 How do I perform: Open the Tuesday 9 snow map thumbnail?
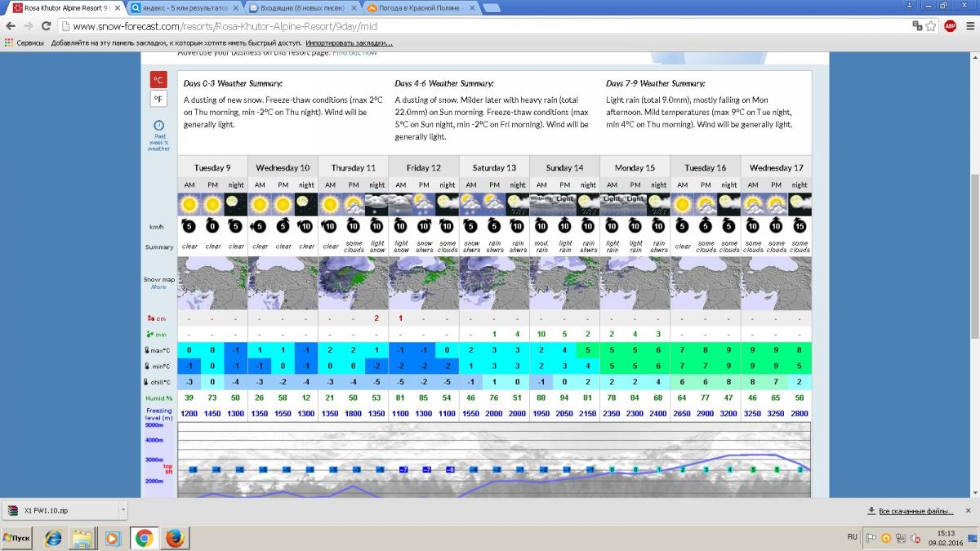pos(212,283)
